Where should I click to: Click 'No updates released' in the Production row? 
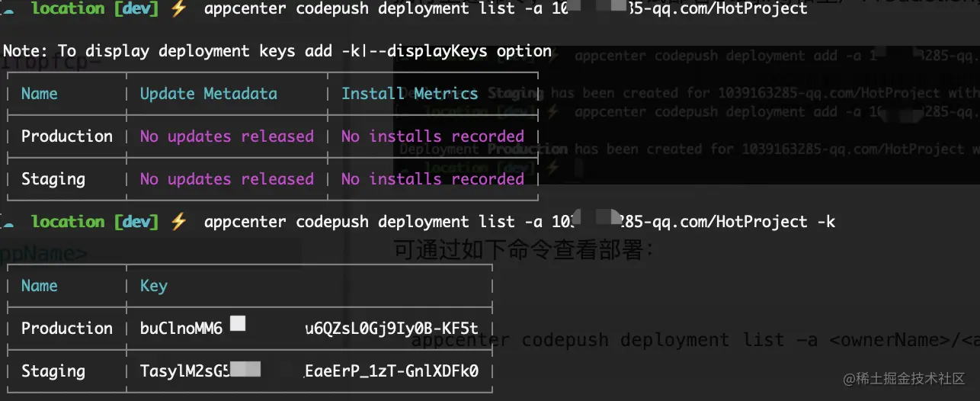[x=227, y=136]
